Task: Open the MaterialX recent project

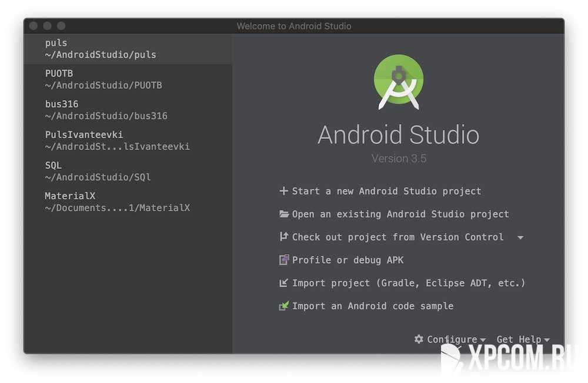Action: 117,202
